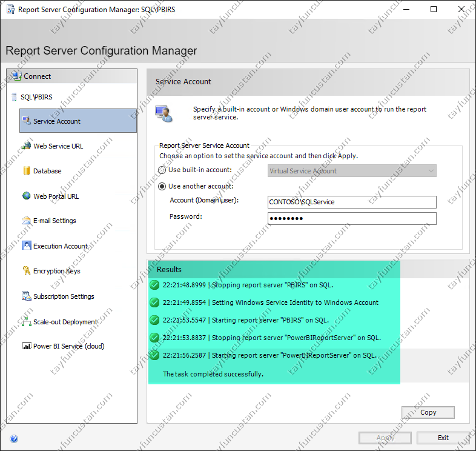Click the help question mark icon
This screenshot has width=476, height=451.
click(x=14, y=439)
